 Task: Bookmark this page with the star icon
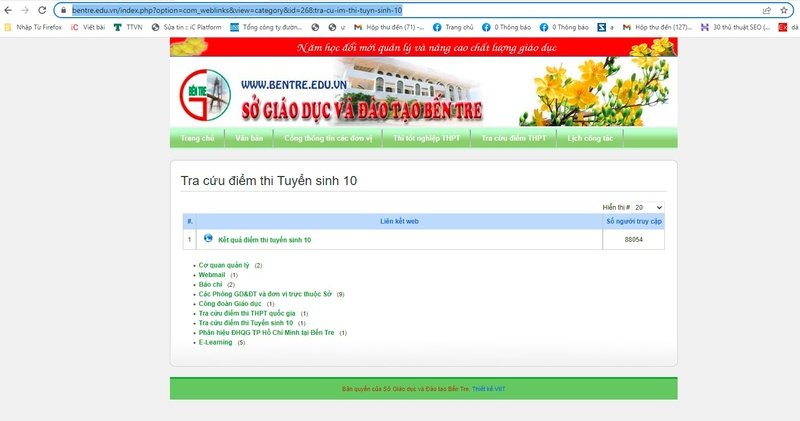point(784,10)
